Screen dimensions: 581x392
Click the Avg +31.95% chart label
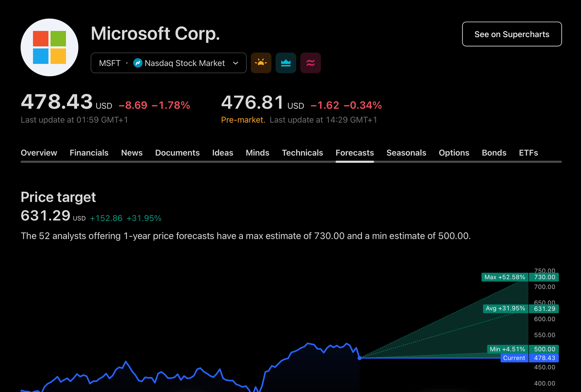(x=505, y=308)
